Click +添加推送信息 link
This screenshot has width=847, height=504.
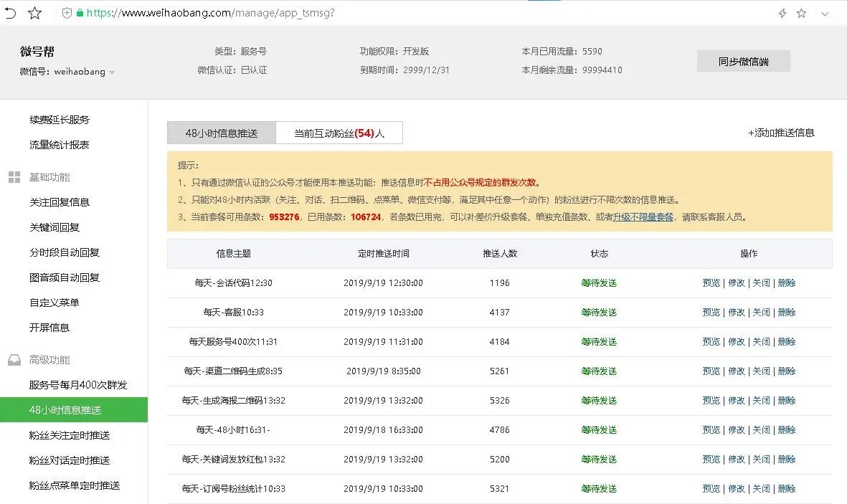click(781, 133)
